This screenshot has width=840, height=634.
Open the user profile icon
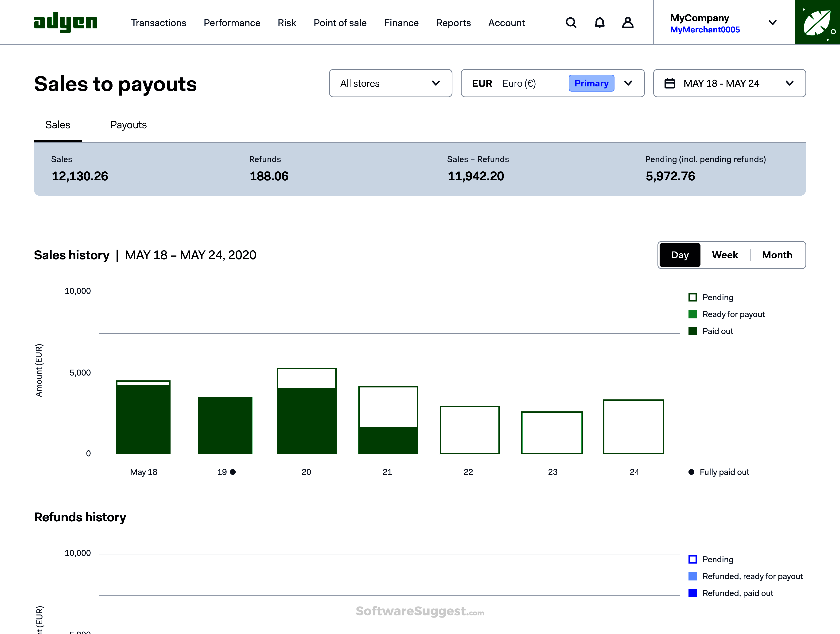pyautogui.click(x=628, y=22)
